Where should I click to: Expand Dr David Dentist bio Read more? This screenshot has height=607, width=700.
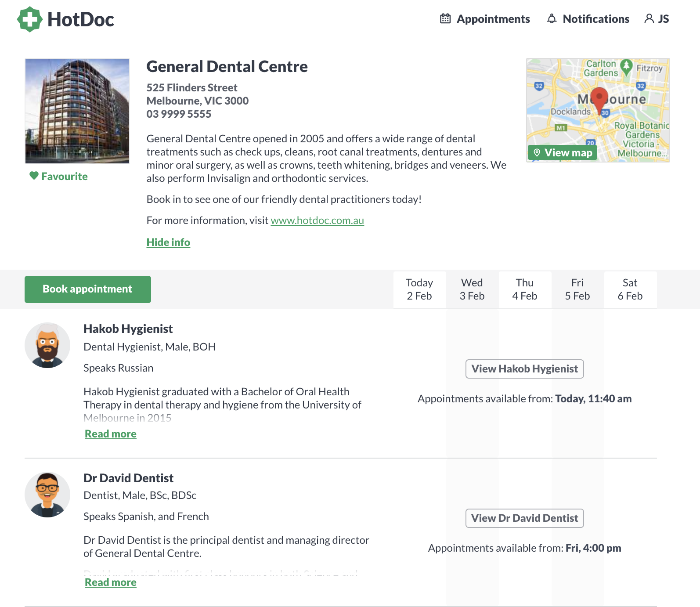pos(111,582)
